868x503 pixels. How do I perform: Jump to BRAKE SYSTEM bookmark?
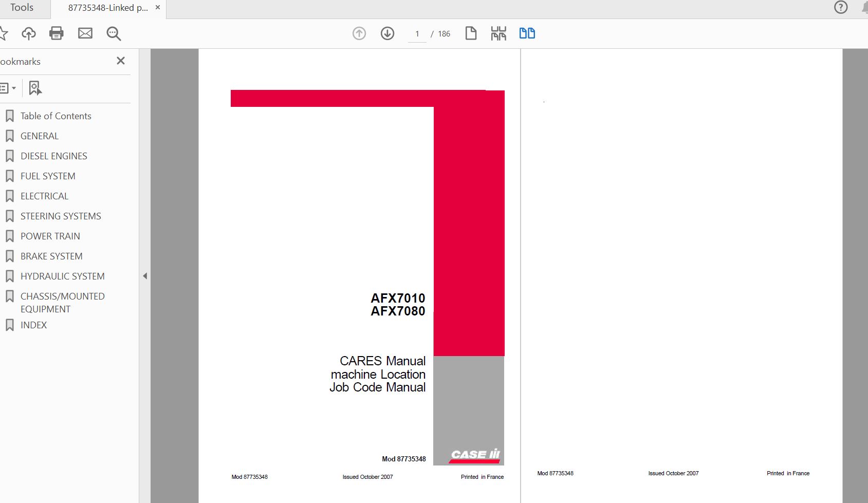click(51, 256)
